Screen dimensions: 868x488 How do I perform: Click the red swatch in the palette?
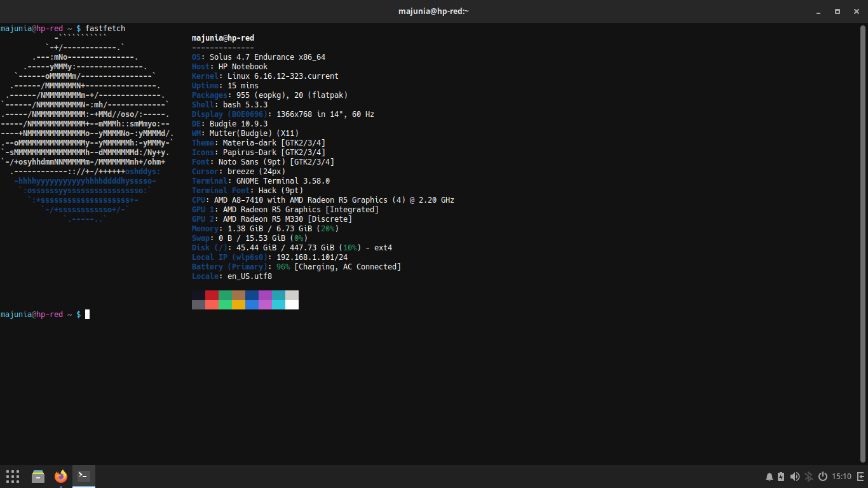(x=212, y=295)
